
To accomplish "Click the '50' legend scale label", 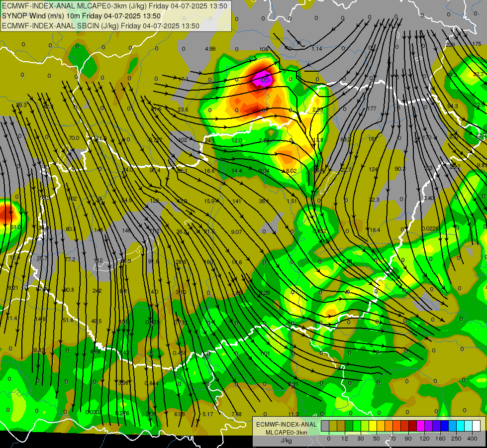I will click(x=377, y=439).
